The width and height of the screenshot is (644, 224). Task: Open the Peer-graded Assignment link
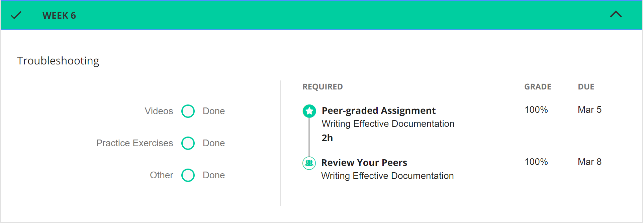tap(378, 110)
